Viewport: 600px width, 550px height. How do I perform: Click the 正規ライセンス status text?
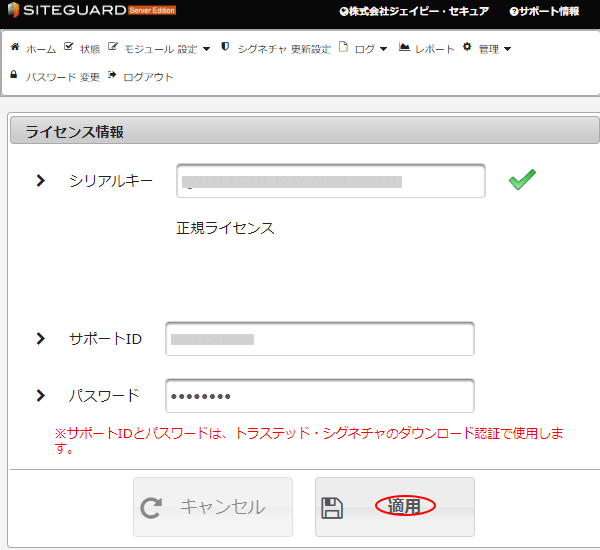(225, 228)
